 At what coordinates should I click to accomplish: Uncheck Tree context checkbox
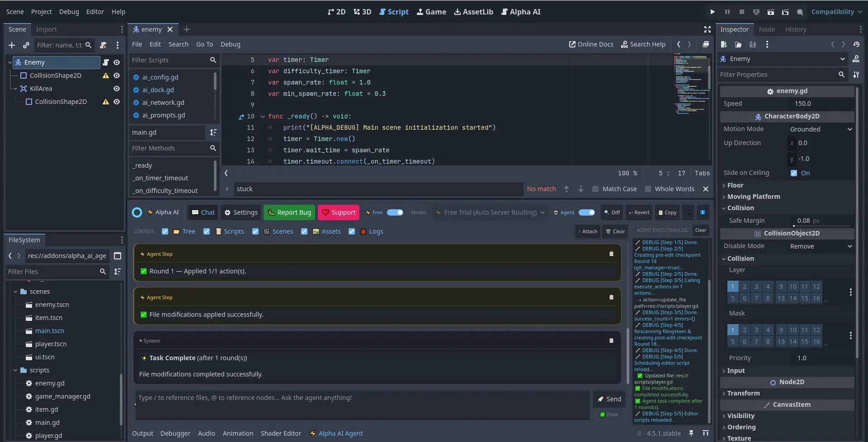165,231
